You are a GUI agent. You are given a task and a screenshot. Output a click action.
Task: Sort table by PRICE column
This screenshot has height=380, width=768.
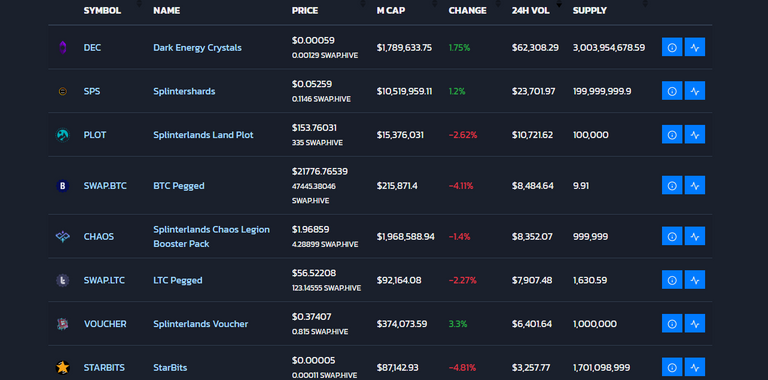tap(305, 10)
